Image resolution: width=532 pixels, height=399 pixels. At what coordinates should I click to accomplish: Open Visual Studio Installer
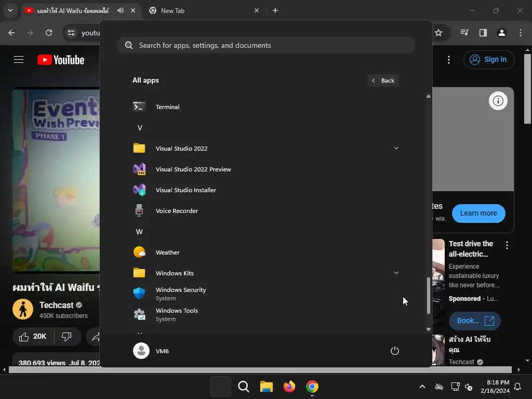pos(265,190)
